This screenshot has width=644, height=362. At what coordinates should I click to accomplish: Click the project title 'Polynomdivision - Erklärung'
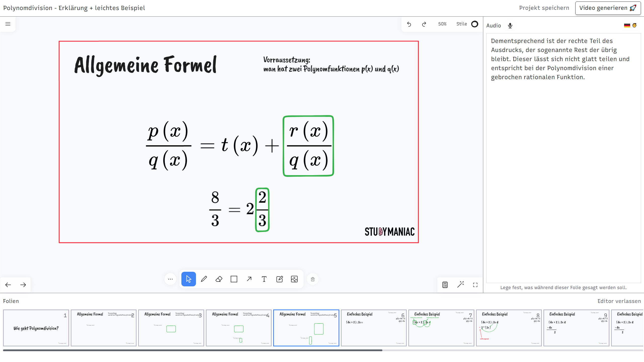74,8
